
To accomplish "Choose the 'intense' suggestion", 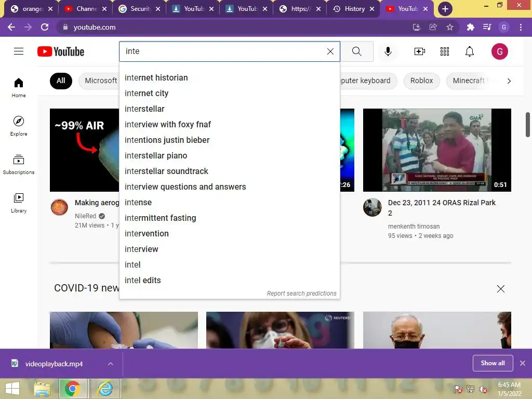I will [230, 203].
